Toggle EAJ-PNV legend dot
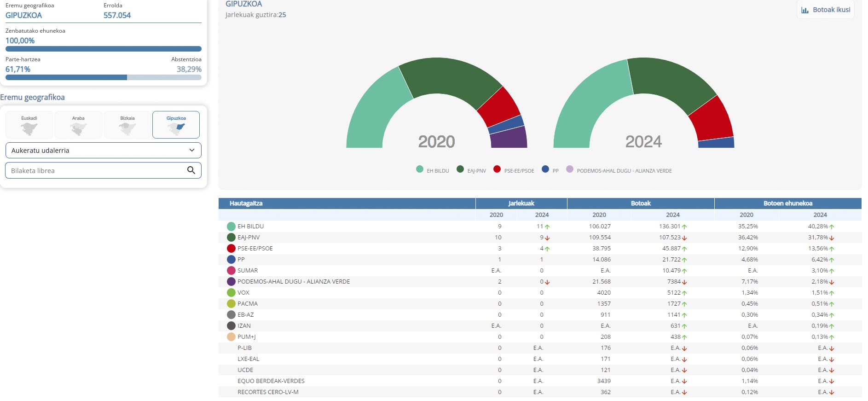Image resolution: width=868 pixels, height=401 pixels. [460, 169]
